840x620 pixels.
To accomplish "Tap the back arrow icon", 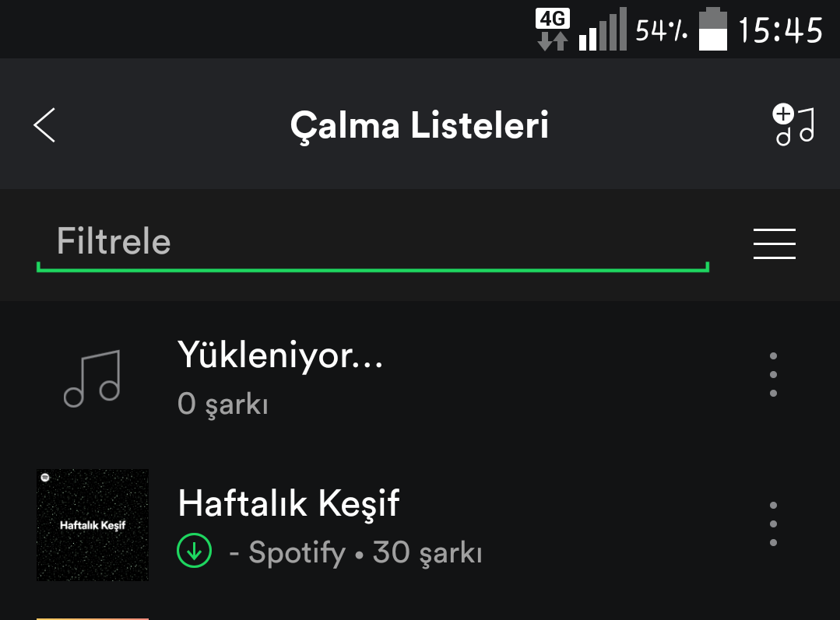I will click(x=44, y=125).
